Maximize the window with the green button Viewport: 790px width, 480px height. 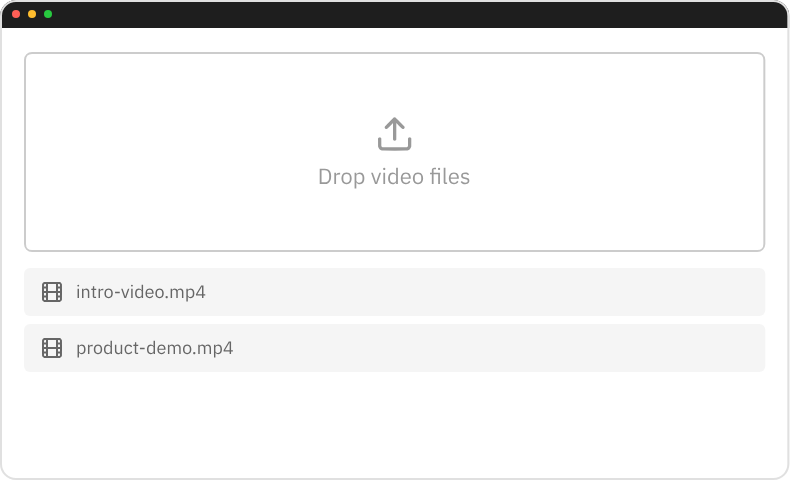48,14
